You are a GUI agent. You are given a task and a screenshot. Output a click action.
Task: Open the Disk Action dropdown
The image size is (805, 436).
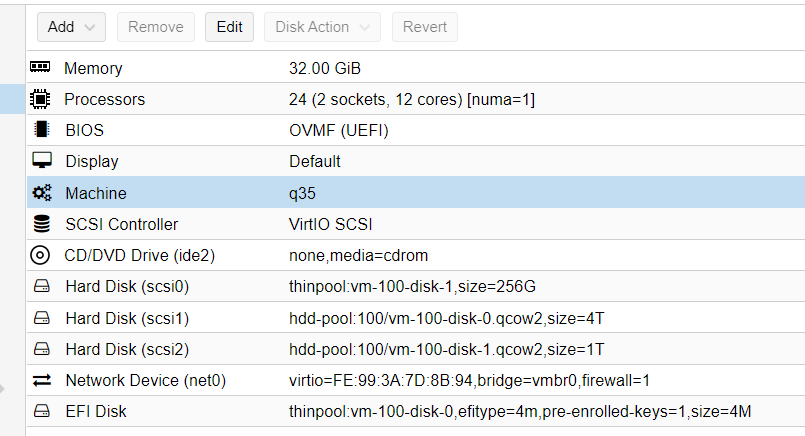coord(322,27)
